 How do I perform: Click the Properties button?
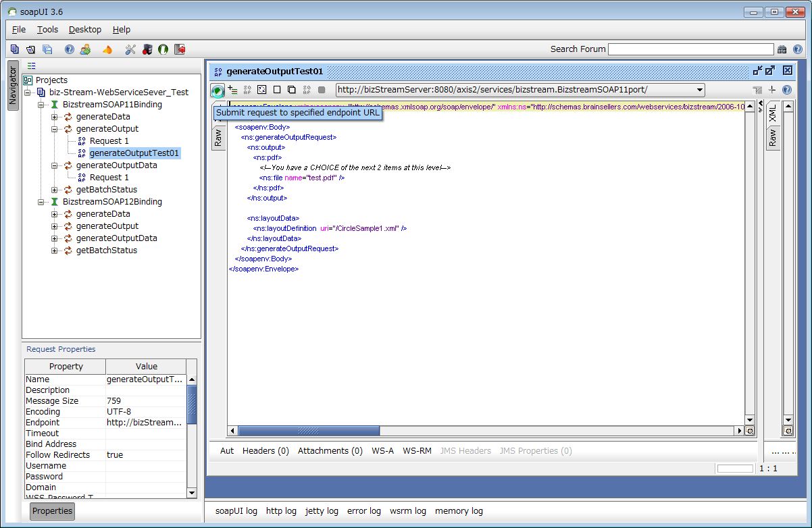(52, 511)
